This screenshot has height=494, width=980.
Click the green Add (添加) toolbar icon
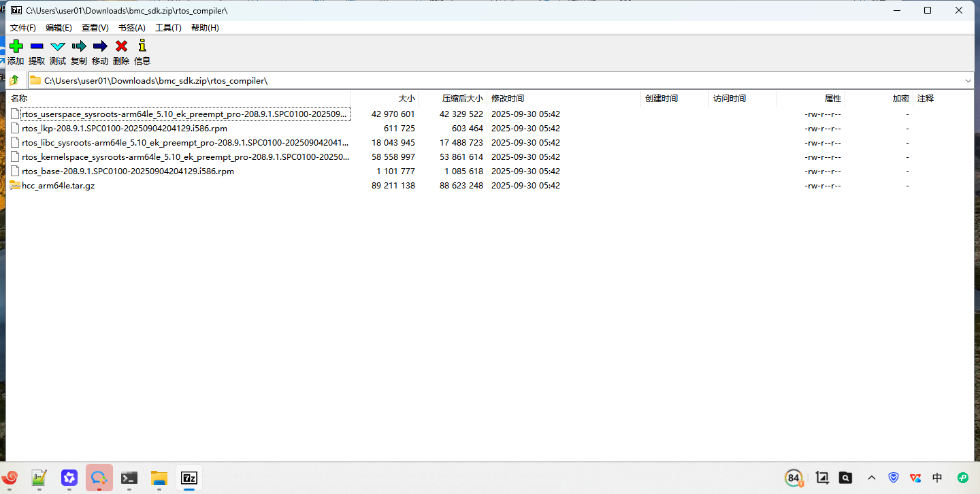point(16,46)
